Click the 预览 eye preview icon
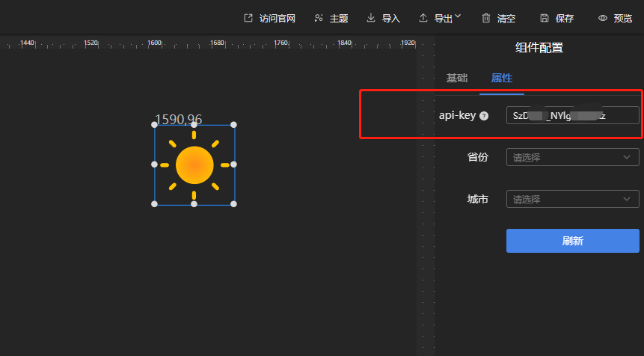 pyautogui.click(x=603, y=18)
